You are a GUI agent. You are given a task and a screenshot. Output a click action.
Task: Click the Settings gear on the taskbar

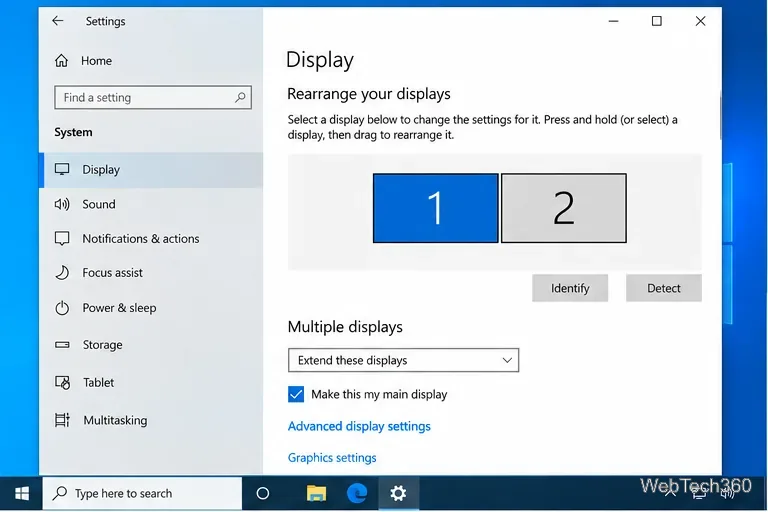[398, 493]
